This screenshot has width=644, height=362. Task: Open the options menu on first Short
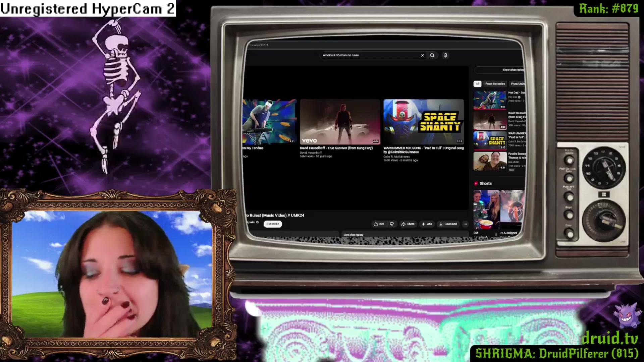tap(496, 234)
